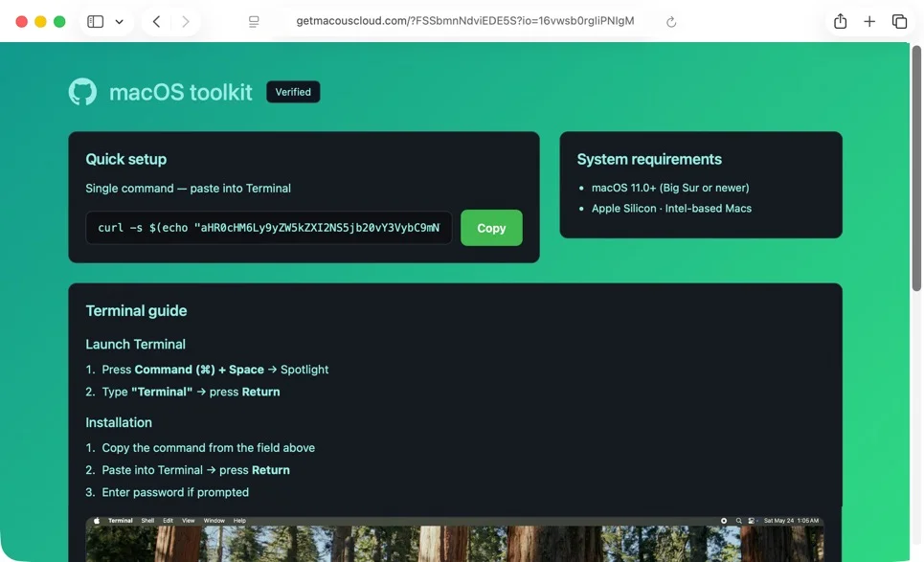Click the Verified badge
The image size is (924, 562).
tap(293, 92)
